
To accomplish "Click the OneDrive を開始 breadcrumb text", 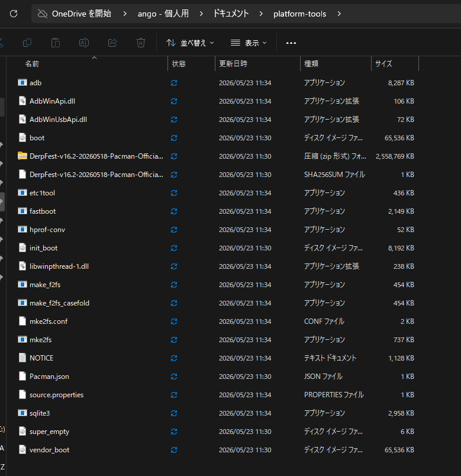I will point(81,14).
